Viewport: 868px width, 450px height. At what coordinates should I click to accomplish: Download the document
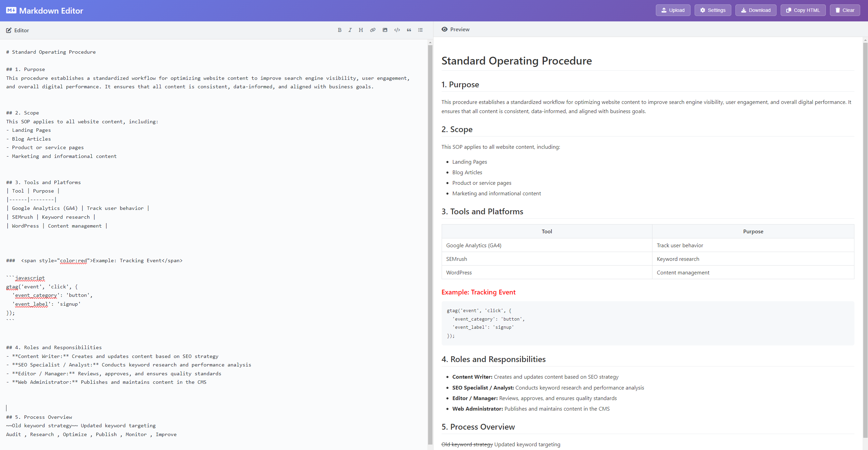click(756, 10)
